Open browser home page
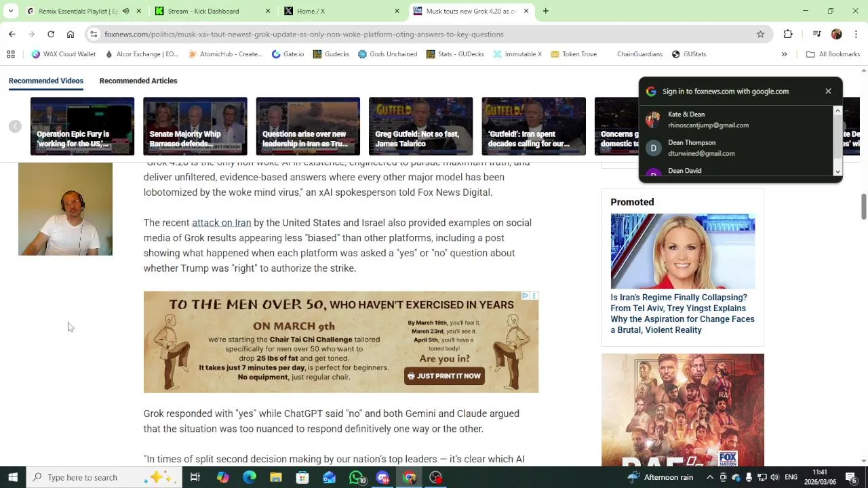The image size is (868, 488). tap(71, 34)
